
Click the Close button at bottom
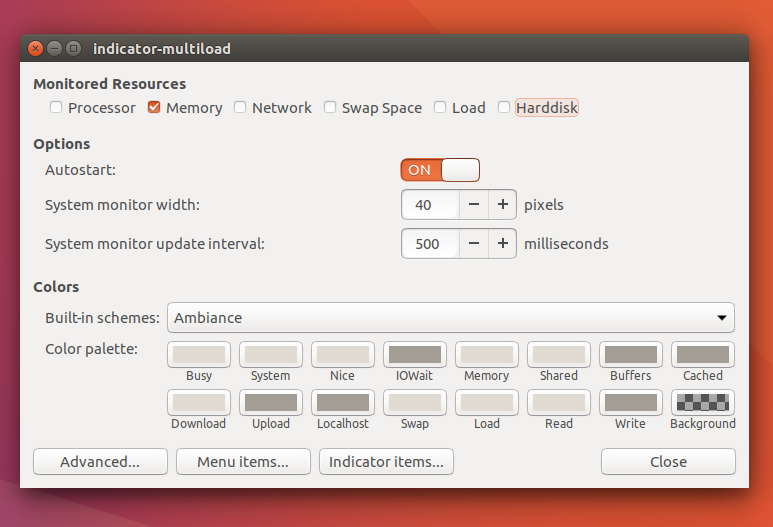click(668, 461)
